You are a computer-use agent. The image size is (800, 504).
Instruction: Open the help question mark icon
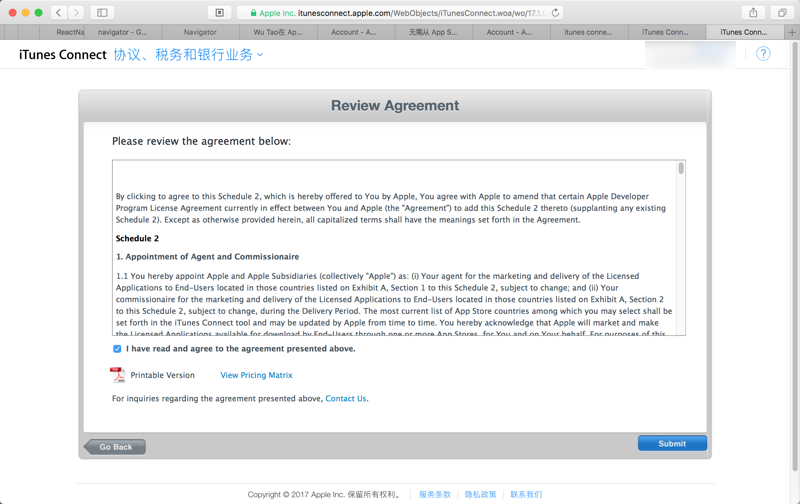click(763, 54)
